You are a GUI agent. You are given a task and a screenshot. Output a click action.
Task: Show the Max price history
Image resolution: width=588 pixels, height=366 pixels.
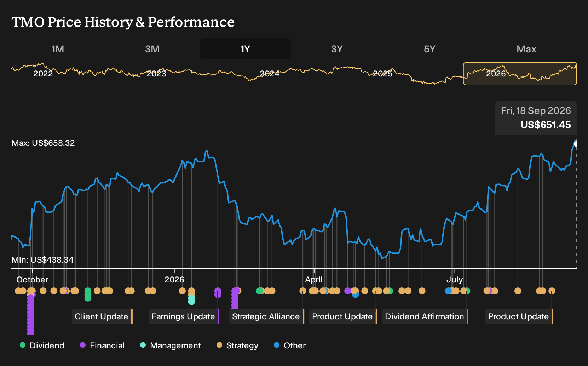tap(526, 49)
